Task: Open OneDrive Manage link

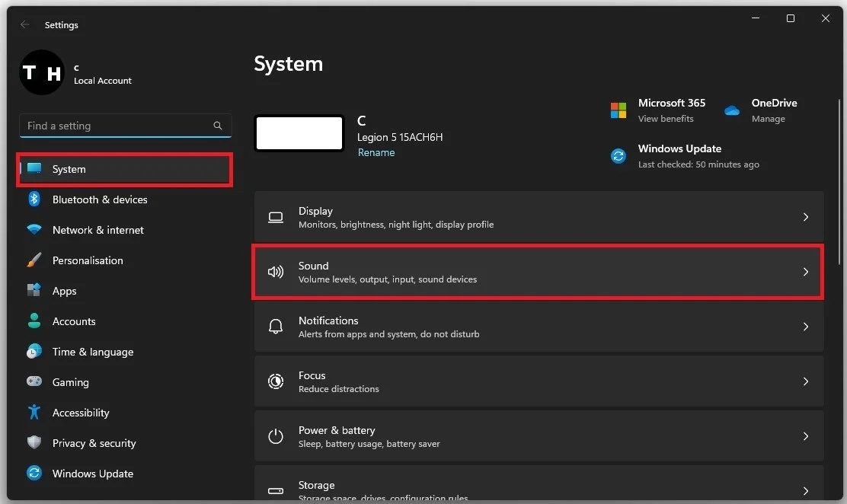Action: 768,118
